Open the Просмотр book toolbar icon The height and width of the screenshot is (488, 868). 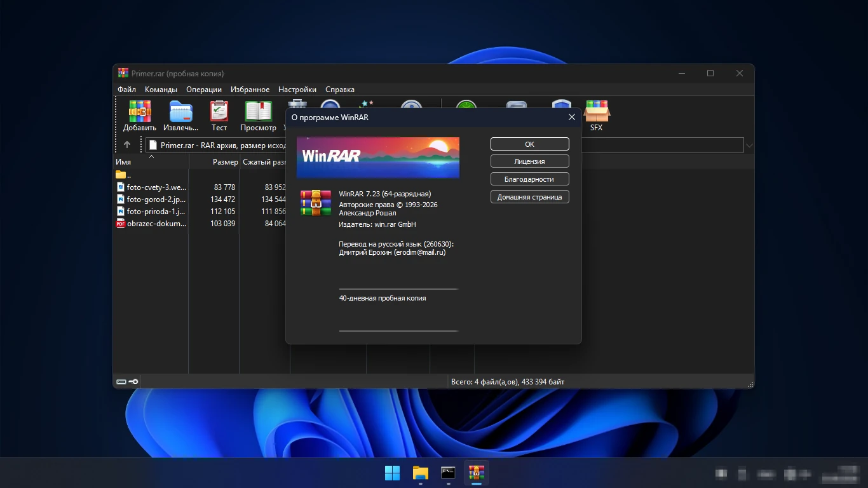click(x=259, y=111)
